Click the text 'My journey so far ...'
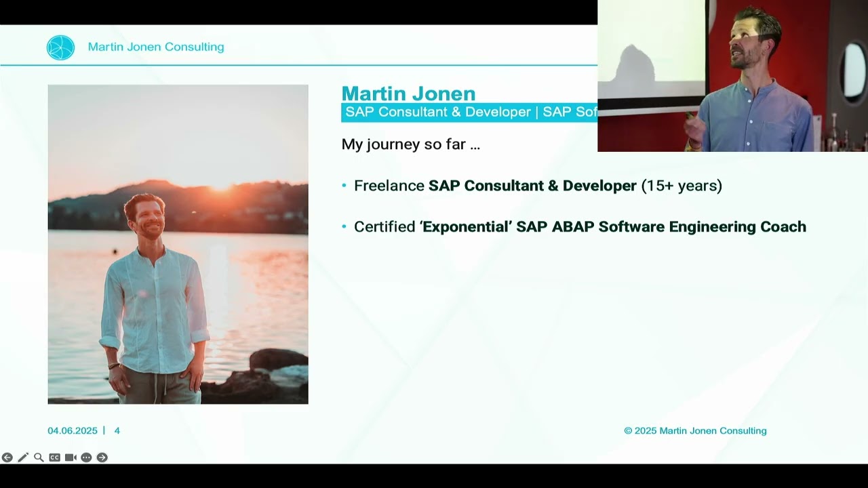The width and height of the screenshot is (868, 488). point(411,144)
